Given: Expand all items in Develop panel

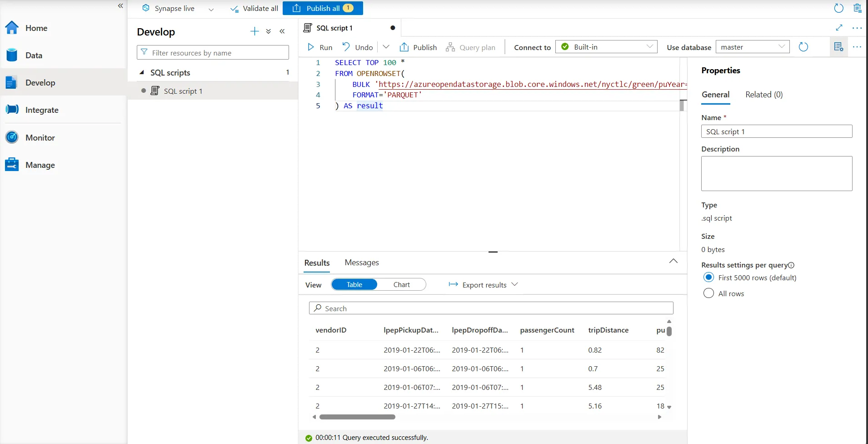Looking at the screenshot, I should click(269, 31).
